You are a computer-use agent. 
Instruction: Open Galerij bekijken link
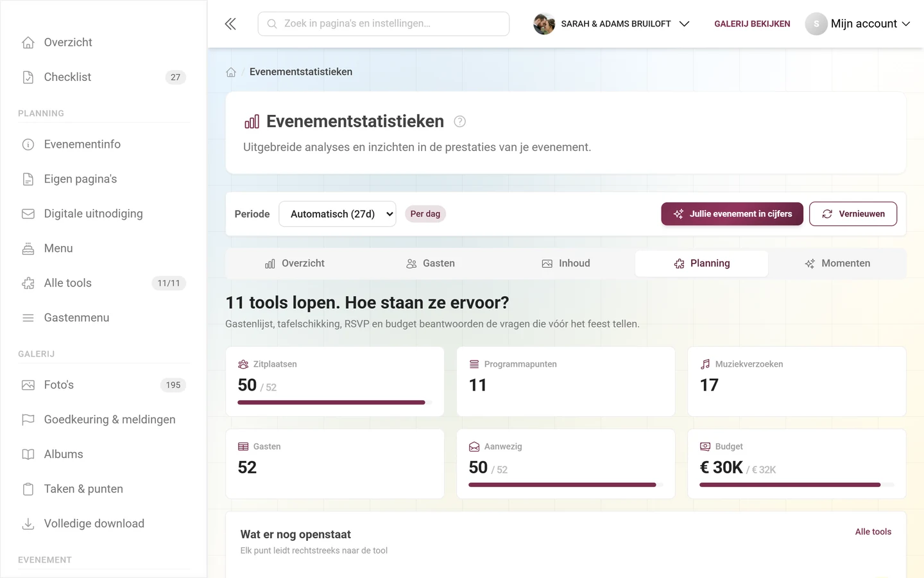coord(752,24)
